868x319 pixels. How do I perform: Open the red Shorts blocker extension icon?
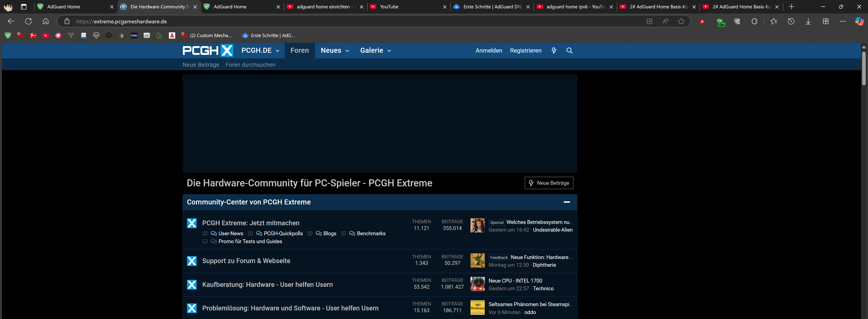pos(702,22)
